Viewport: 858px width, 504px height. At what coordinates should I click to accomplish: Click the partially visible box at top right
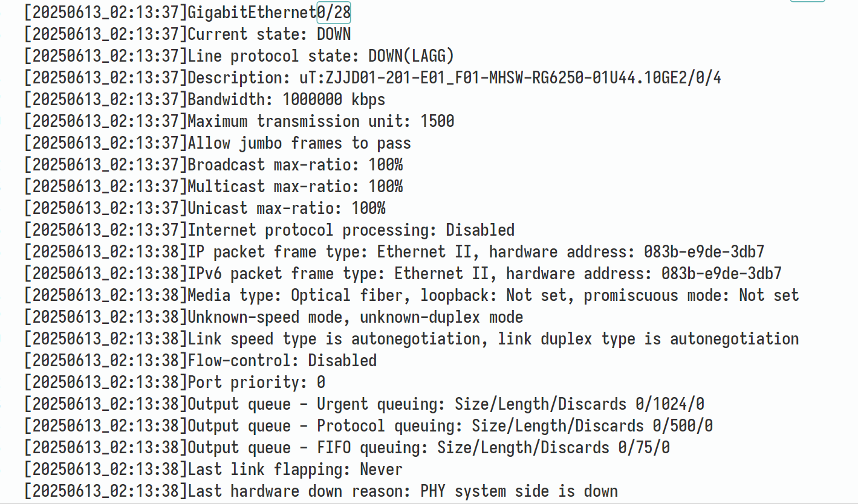pos(807,1)
